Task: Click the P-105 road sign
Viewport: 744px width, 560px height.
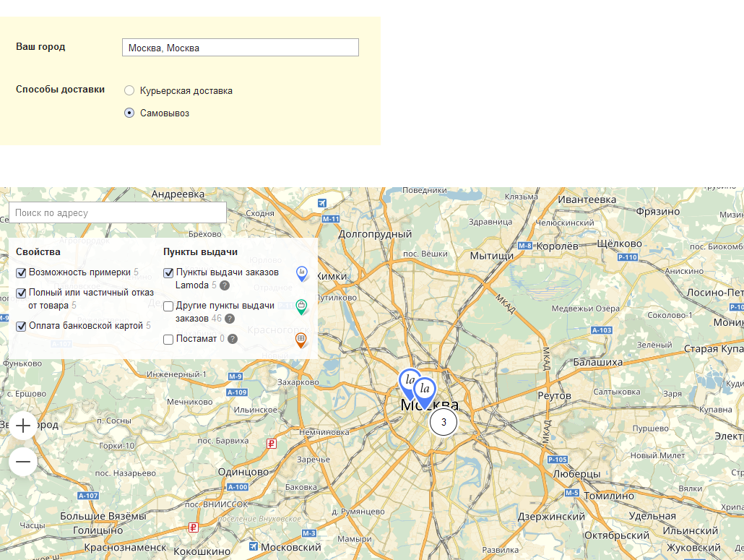Action: (x=558, y=460)
